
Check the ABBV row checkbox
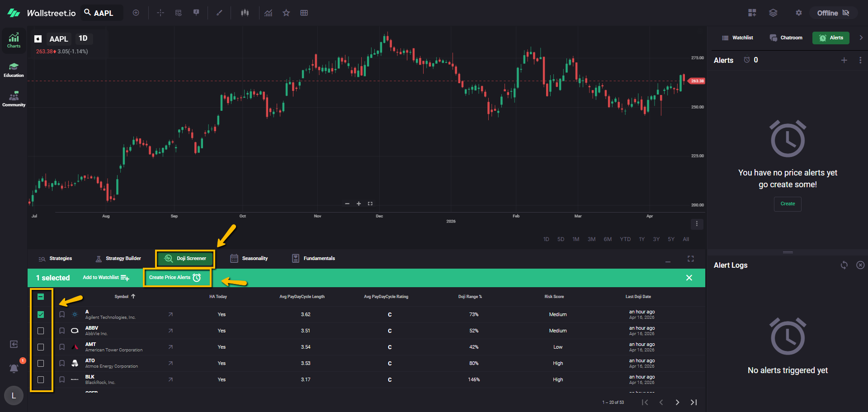[41, 331]
